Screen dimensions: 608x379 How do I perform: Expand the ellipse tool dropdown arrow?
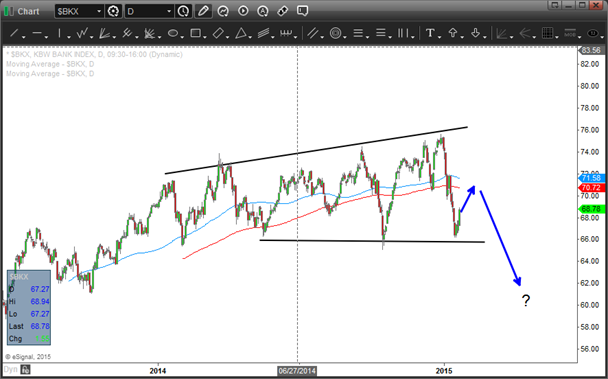[x=182, y=36]
